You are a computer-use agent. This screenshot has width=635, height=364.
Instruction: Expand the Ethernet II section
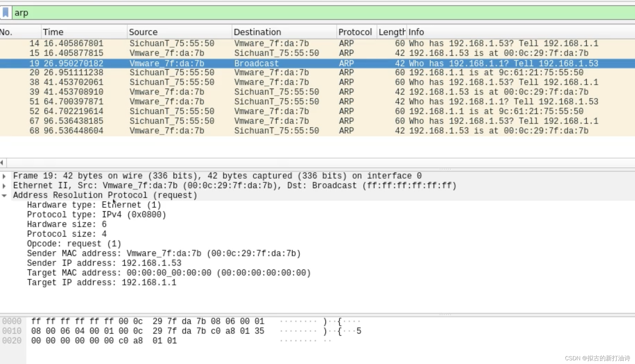coord(4,186)
